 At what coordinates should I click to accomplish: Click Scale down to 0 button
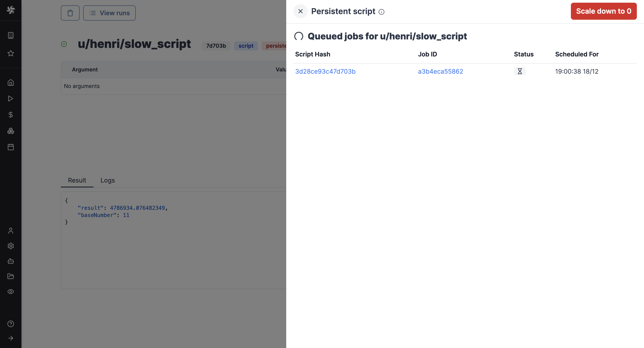point(604,11)
